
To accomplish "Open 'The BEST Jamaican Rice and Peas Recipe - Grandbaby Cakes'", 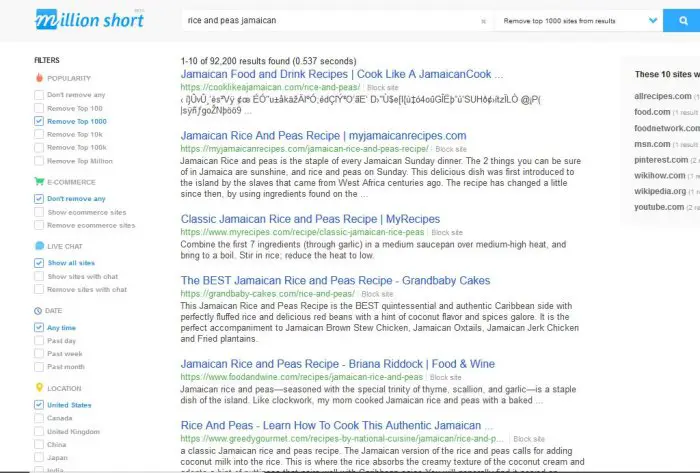I will pos(335,281).
